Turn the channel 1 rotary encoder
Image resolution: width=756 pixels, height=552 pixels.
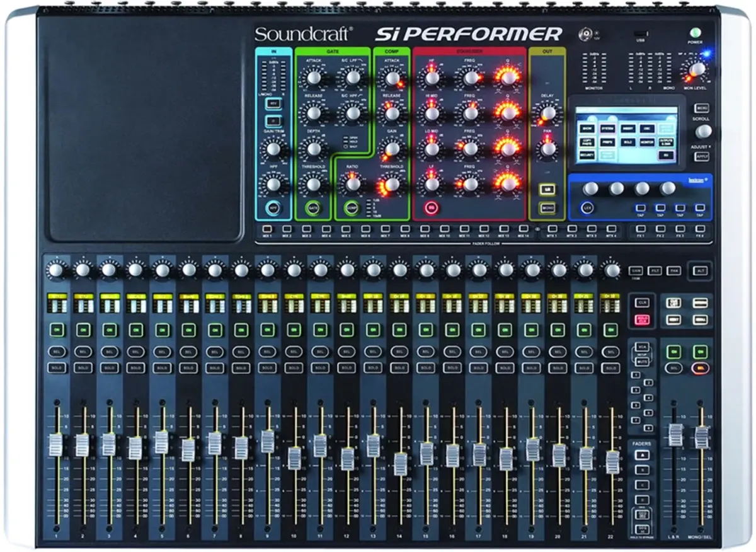pos(56,270)
